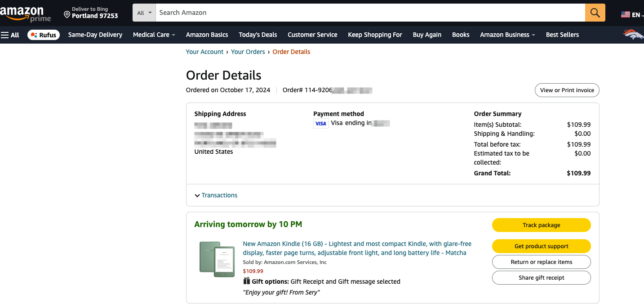Click the Deliver to location pin

67,15
